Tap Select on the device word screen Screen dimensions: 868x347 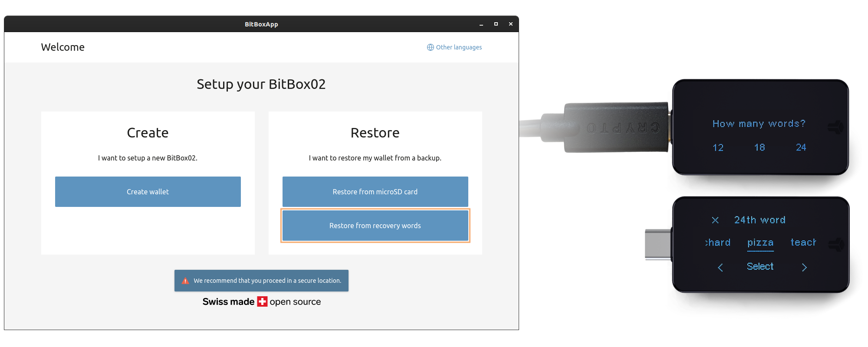point(760,266)
